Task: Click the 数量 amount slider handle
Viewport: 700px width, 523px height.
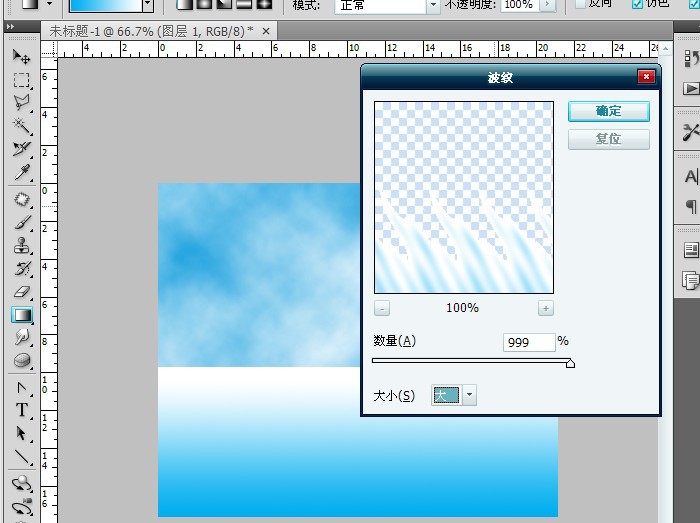Action: (570, 363)
